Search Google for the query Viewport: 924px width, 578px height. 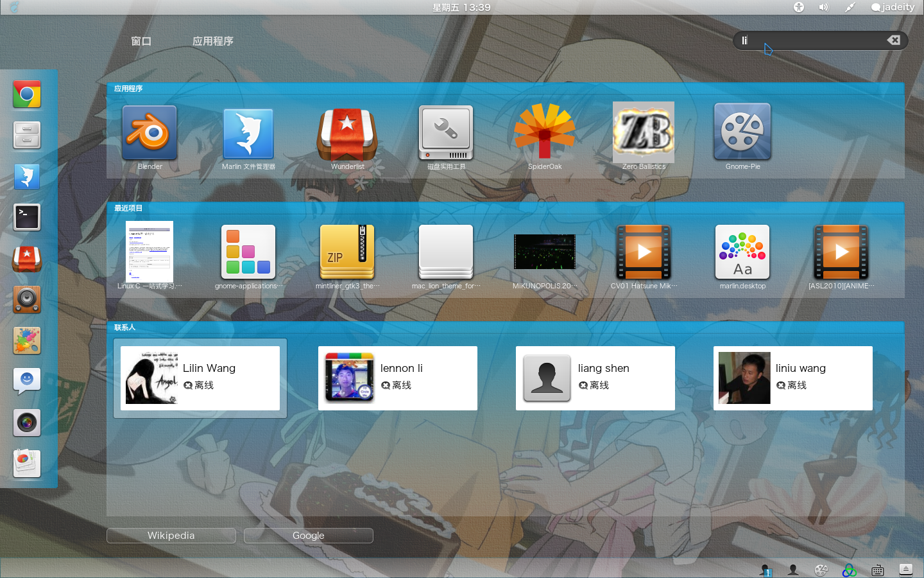coord(309,536)
